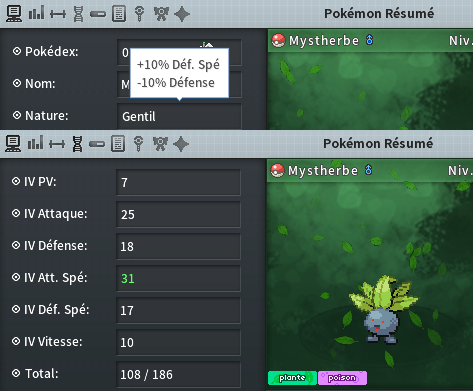The height and width of the screenshot is (391, 473).
Task: Select the key pin icon above the Pokédex field
Action: coord(140,14)
